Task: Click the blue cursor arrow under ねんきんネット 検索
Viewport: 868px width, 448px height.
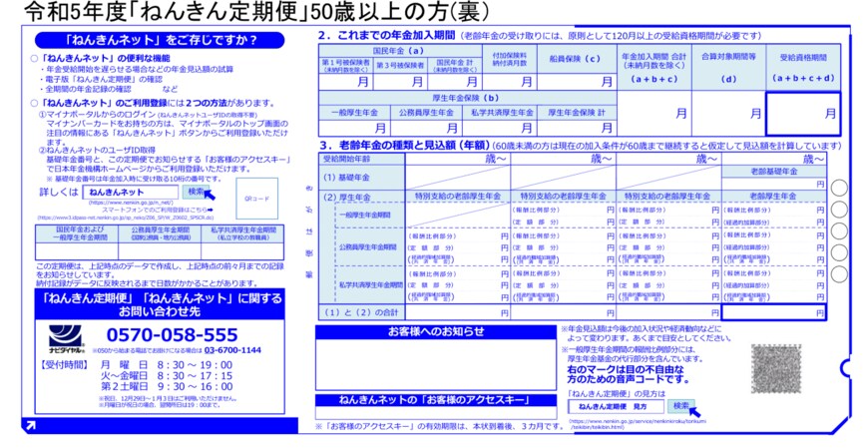Action: point(214,195)
